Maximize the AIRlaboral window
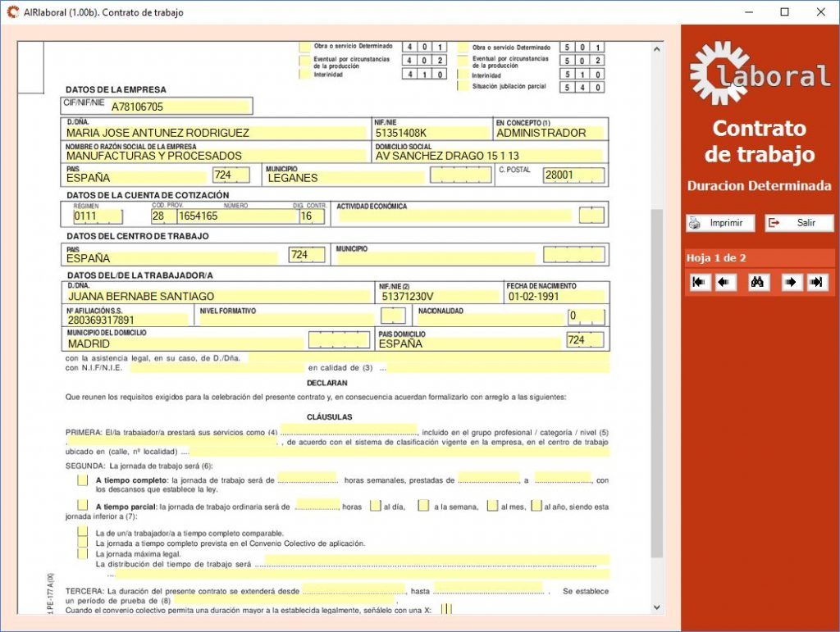840x632 pixels. 784,11
